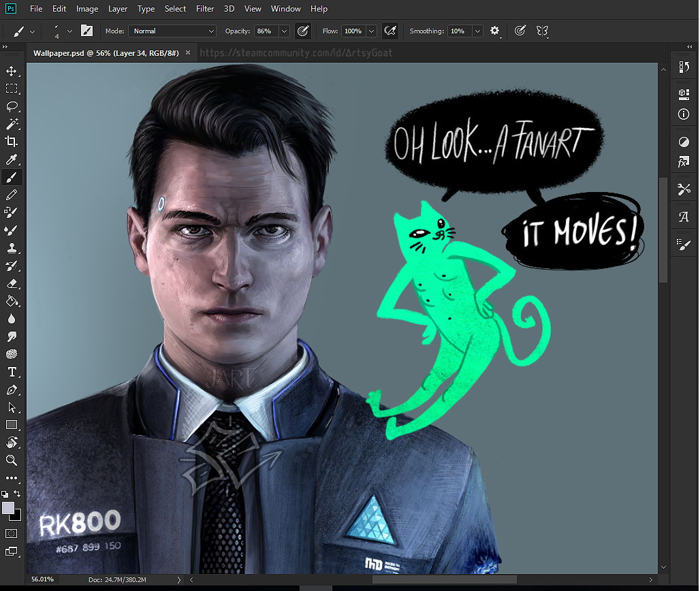Select the Pencil tool
Image resolution: width=700 pixels, height=591 pixels.
click(x=11, y=195)
